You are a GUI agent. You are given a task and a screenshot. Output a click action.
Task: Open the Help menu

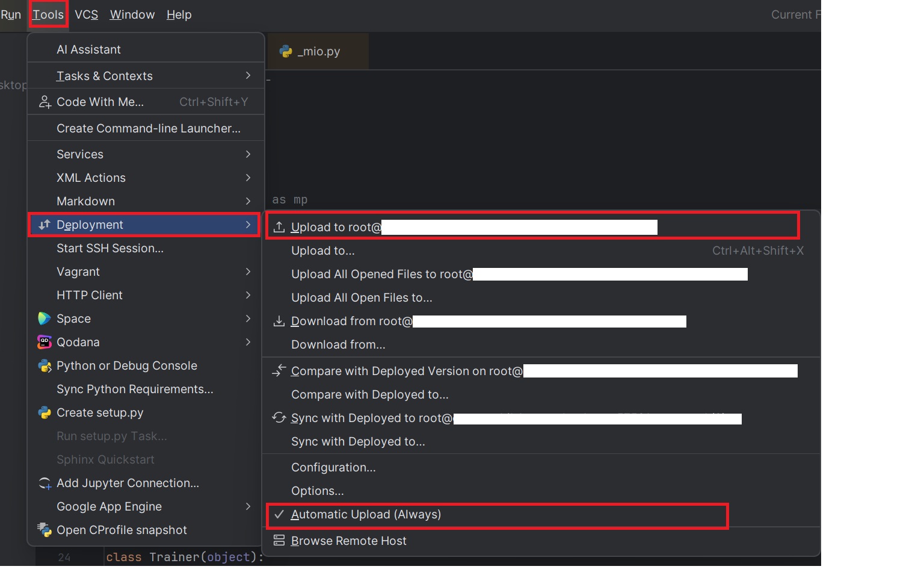point(179,14)
